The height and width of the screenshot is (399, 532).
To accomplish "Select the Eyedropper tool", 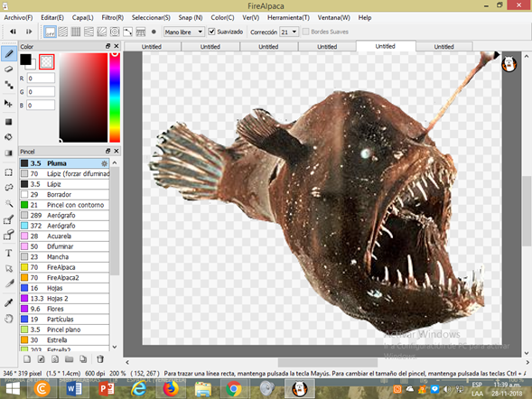I will [9, 302].
